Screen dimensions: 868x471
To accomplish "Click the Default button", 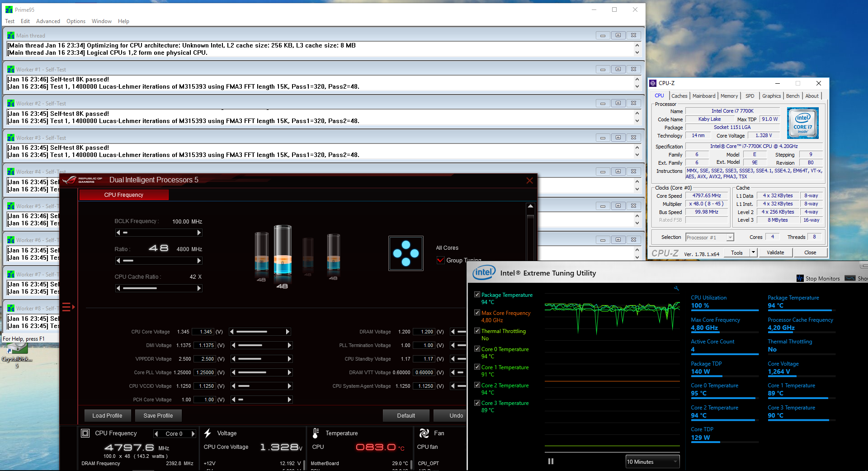I will tap(406, 416).
